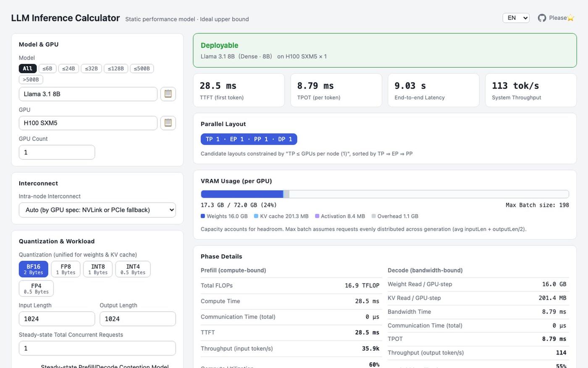Click the clipboard icon beside Model field
This screenshot has width=588, height=368.
coord(168,94)
